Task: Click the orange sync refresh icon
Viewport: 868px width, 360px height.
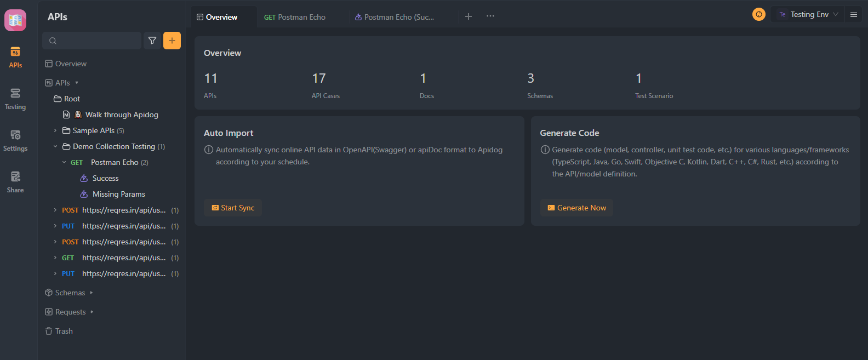Action: pos(759,14)
